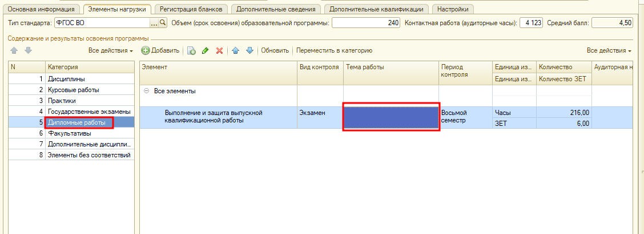The height and width of the screenshot is (234, 644).
Task: Click the Обновить button
Action: point(275,51)
